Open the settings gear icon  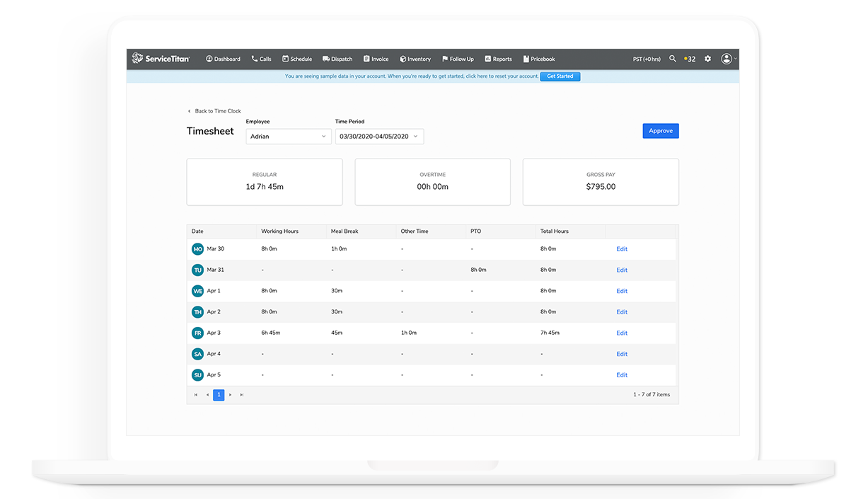pyautogui.click(x=707, y=59)
